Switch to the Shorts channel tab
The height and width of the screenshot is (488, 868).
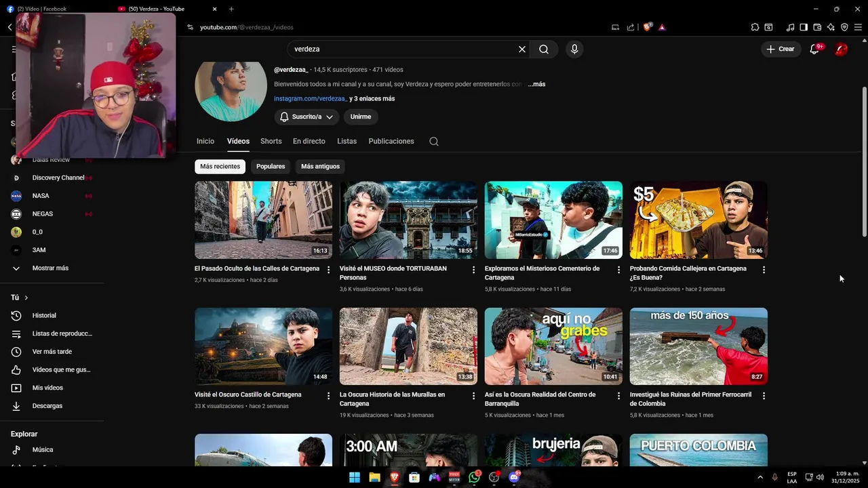[x=271, y=141]
